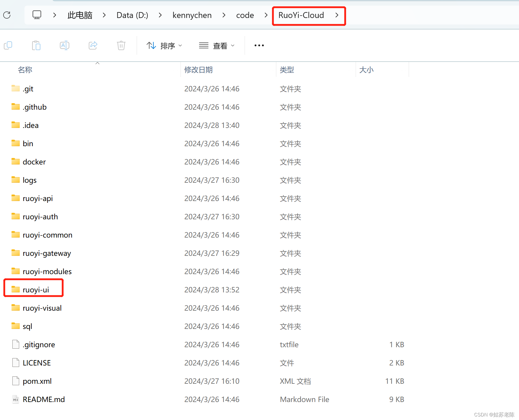Viewport: 519px width, 420px height.
Task: Click the refresh icon in address bar
Action: click(7, 15)
